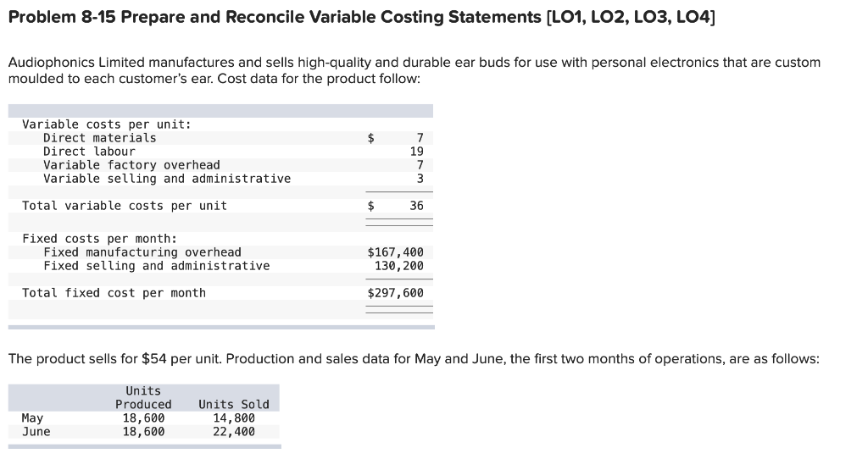Click June units sold 22,400
The width and height of the screenshot is (868, 470).
234,432
